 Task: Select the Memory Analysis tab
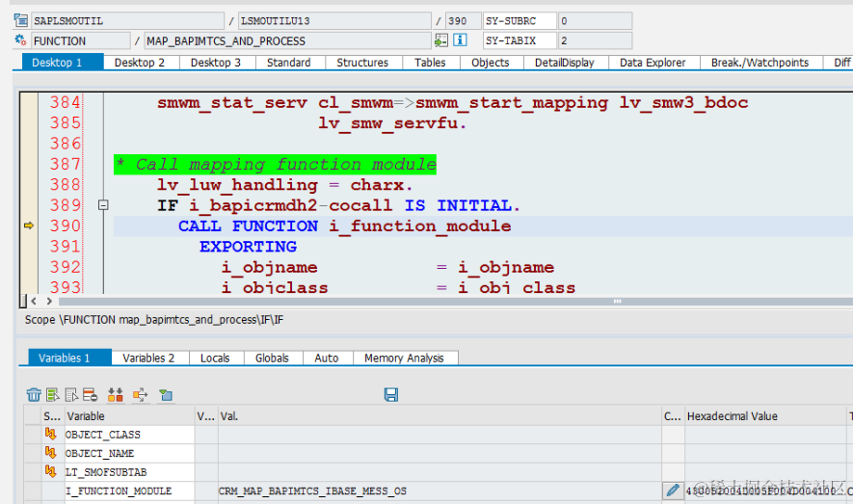[x=404, y=358]
